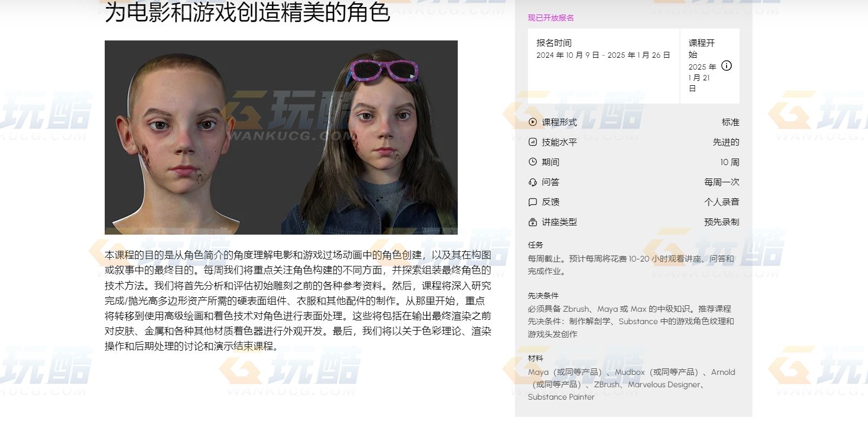Click the 材料 materials heading
868x425 pixels.
535,358
